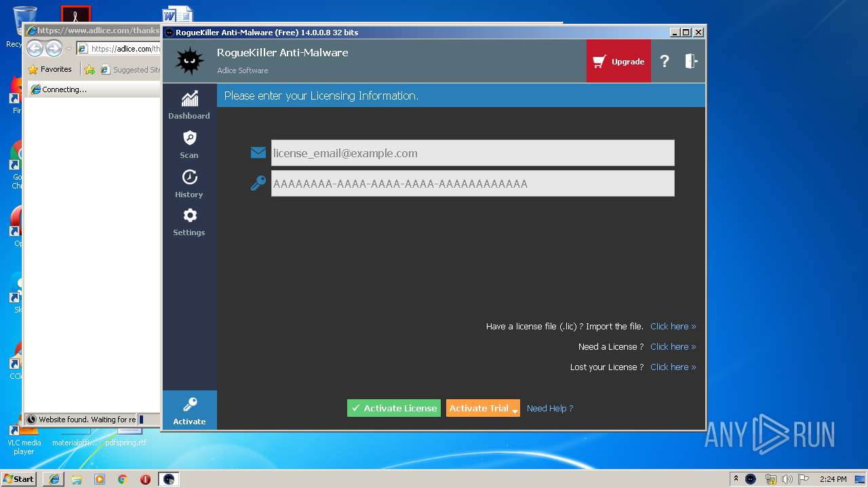
Task: Click the Internet Explorer address bar
Action: click(119, 49)
